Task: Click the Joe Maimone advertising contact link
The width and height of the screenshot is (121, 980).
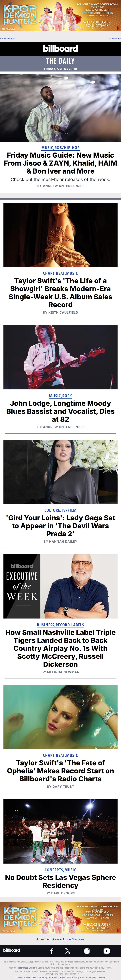Action: (75, 939)
